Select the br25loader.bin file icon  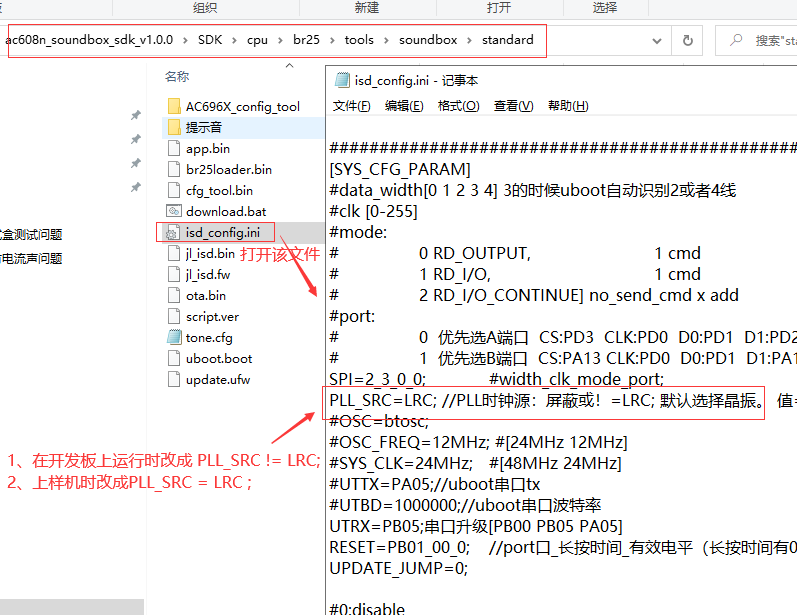[174, 169]
